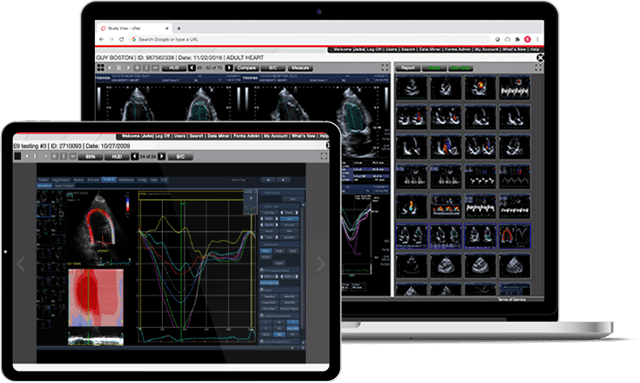The height and width of the screenshot is (383, 640).
Task: Click next arrow beside 24 of 24 on tablet
Action: (162, 156)
